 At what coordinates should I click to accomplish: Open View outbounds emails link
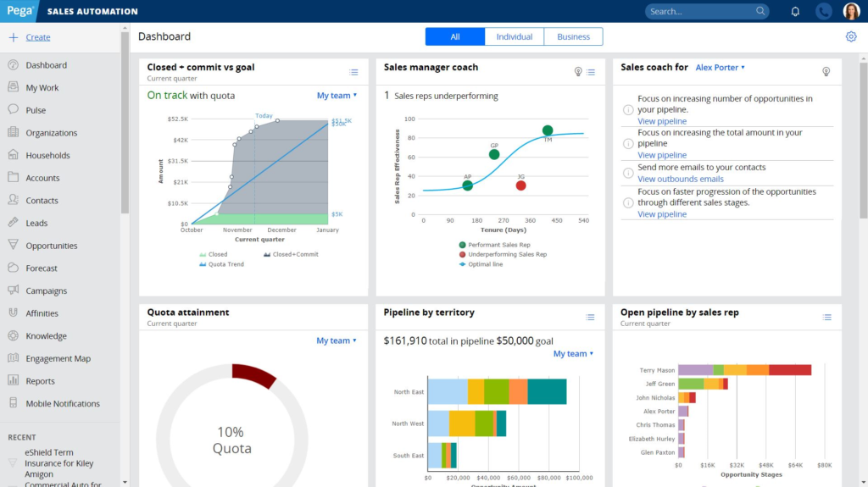point(681,179)
